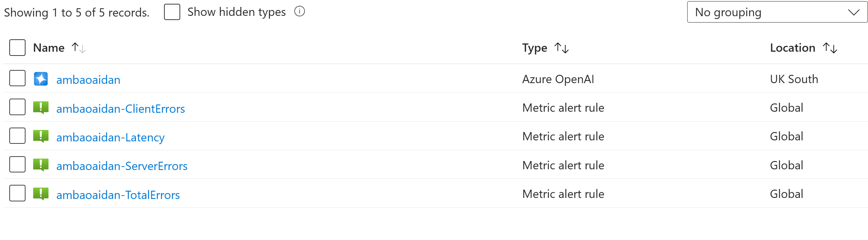
Task: Check the box for ambaoaidan OpenAI row
Action: 17,78
